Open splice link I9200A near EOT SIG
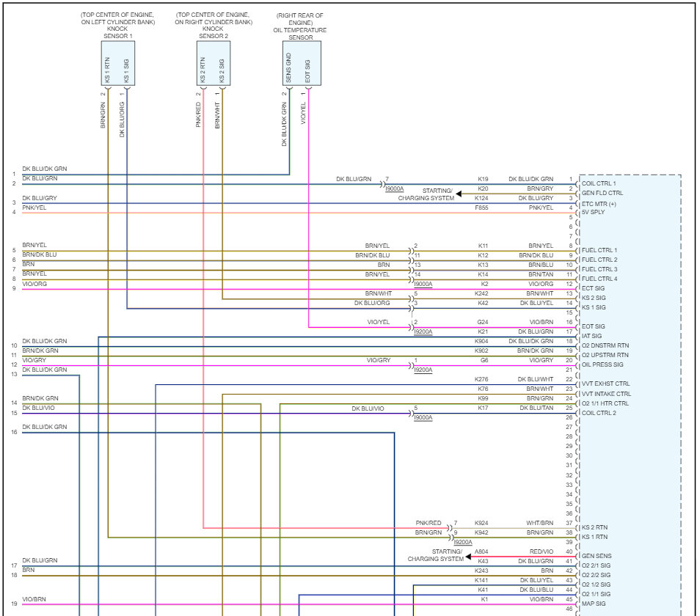Screen dimensions: 700x616 pyautogui.click(x=422, y=331)
